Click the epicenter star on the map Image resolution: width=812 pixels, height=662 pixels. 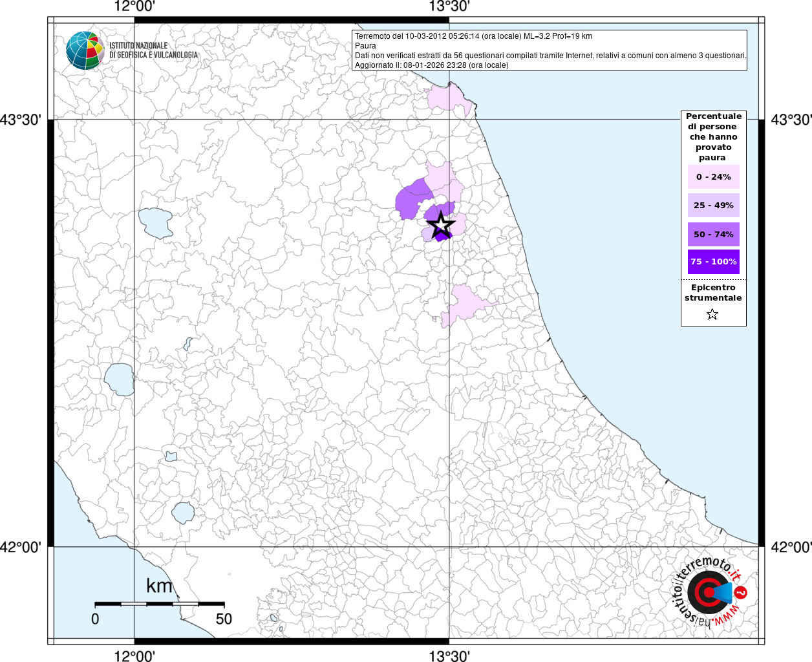click(441, 225)
